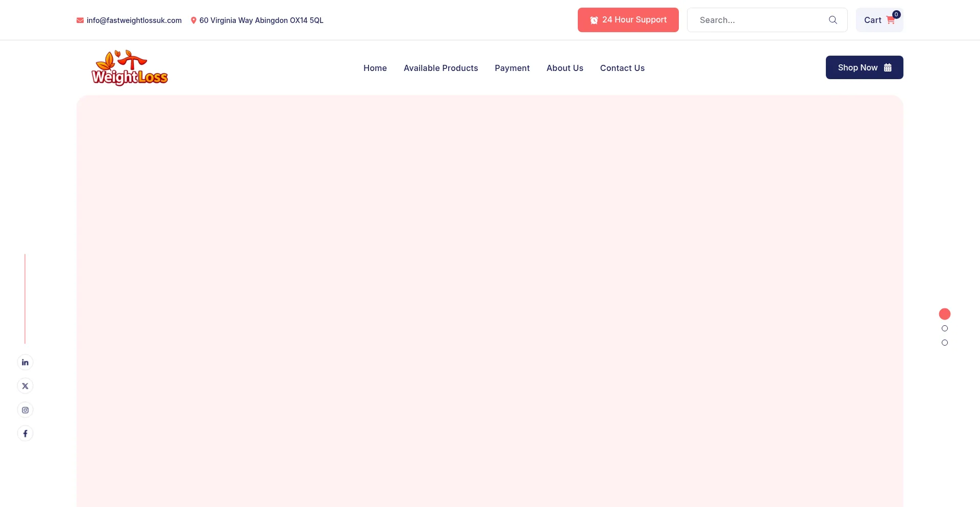Open the X (Twitter) social link
This screenshot has width=980, height=507.
pos(25,386)
